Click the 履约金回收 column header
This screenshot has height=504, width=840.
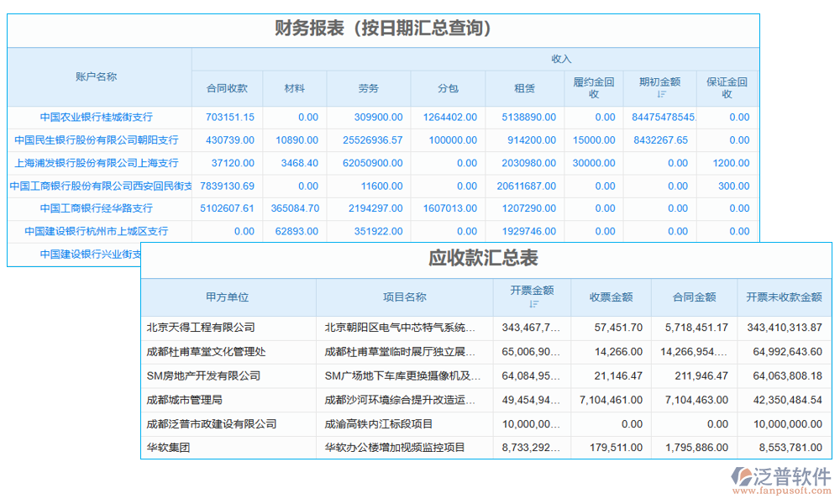pyautogui.click(x=594, y=87)
